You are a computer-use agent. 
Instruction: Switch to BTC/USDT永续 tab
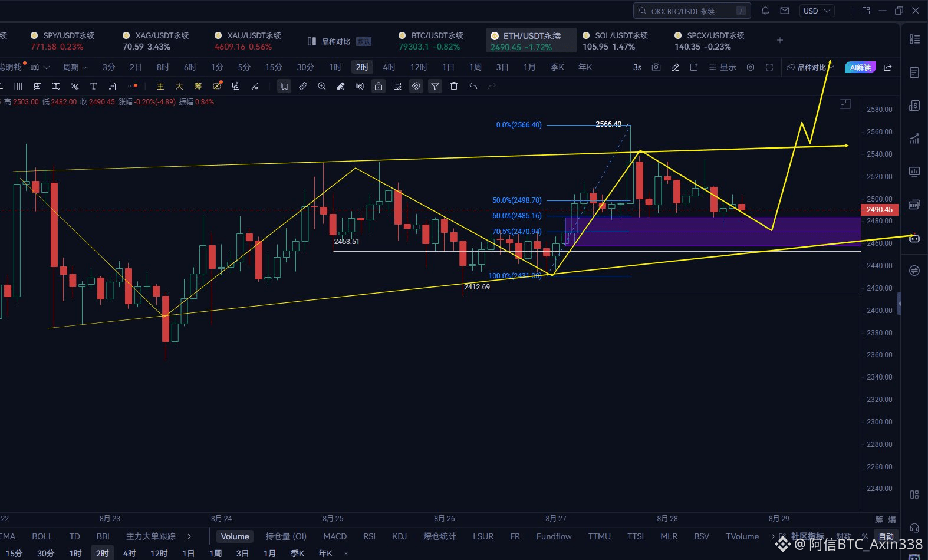point(430,41)
